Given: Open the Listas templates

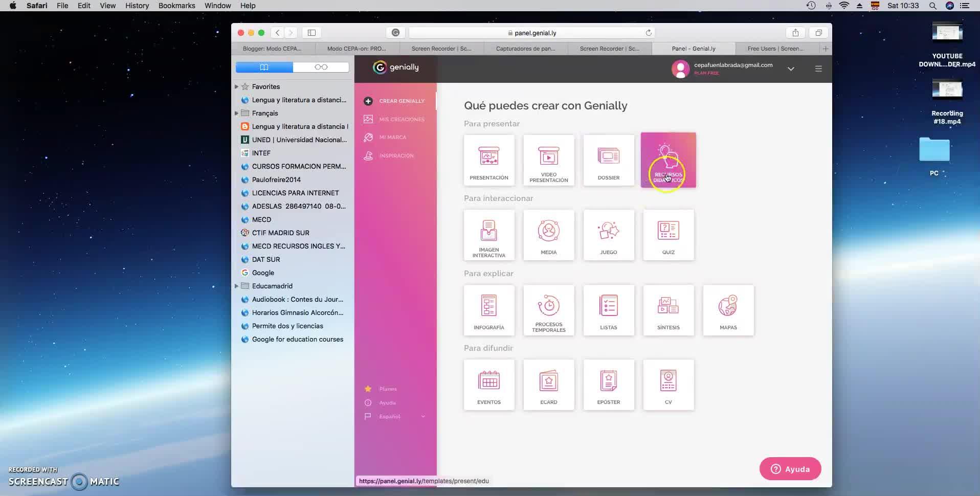Looking at the screenshot, I should coord(609,310).
